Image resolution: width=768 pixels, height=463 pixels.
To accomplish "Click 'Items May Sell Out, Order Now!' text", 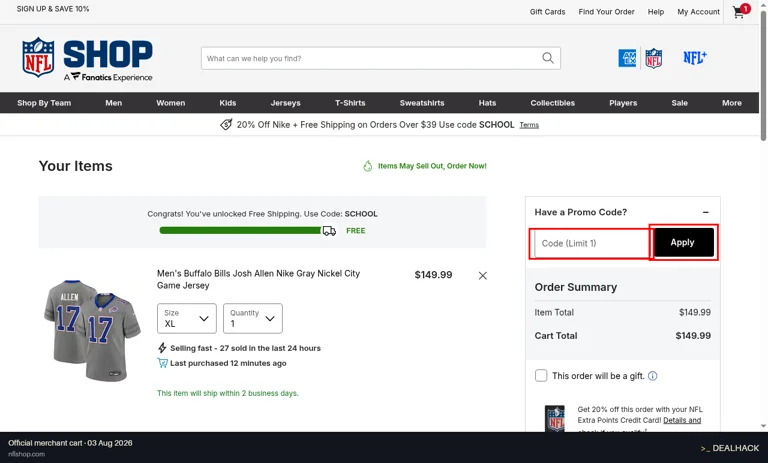I will [432, 166].
